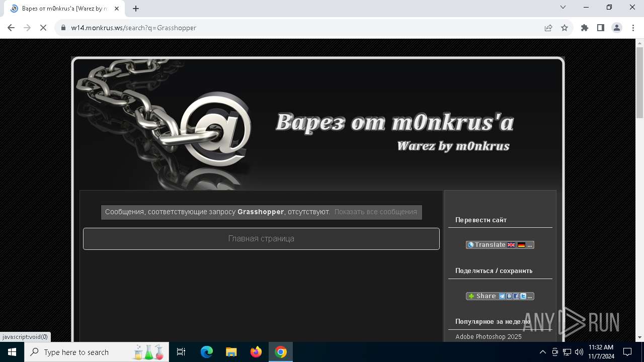
Task: Click the scrollbar down arrow
Action: 639,337
